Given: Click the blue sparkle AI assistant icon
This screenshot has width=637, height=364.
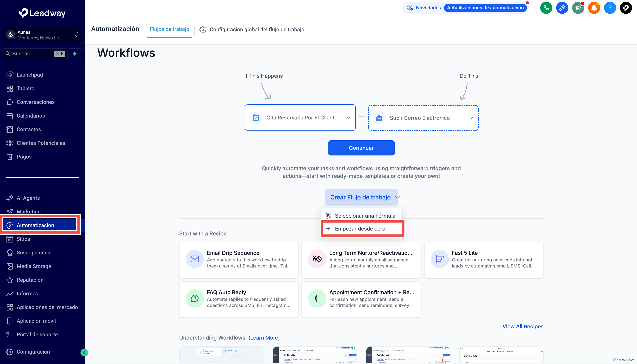Looking at the screenshot, I should 562,8.
